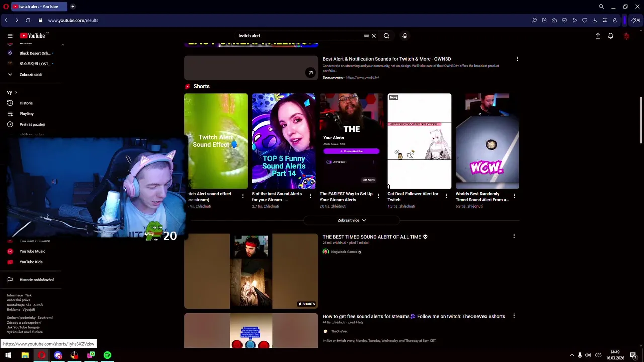Open options for Twitch Alert sound effect short
Screen dimensions: 644x362
(243, 196)
